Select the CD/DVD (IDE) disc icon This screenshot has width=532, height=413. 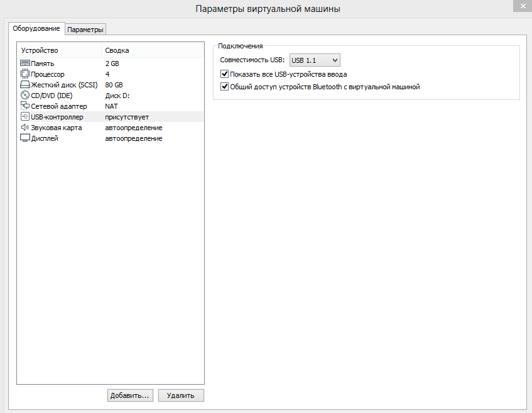(x=25, y=96)
